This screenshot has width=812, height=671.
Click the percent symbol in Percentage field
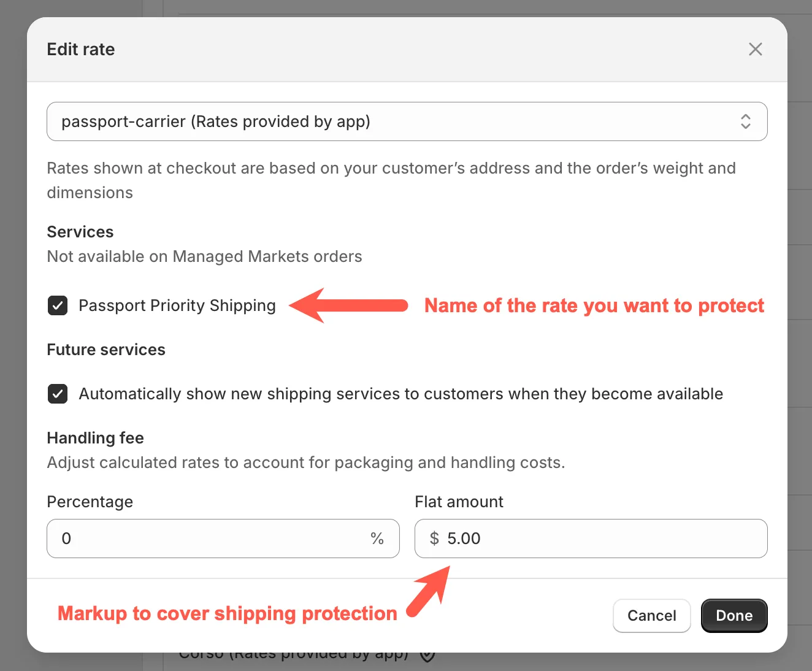coord(377,539)
